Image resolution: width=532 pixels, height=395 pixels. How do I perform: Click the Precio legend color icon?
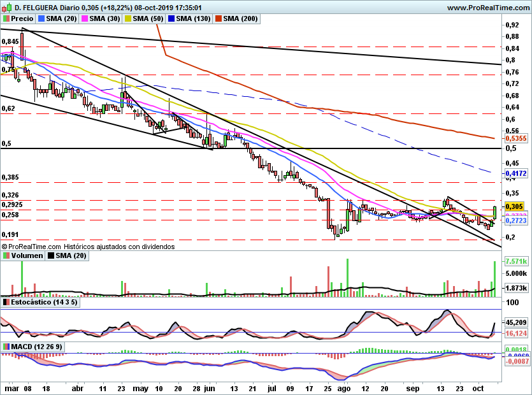(6, 19)
